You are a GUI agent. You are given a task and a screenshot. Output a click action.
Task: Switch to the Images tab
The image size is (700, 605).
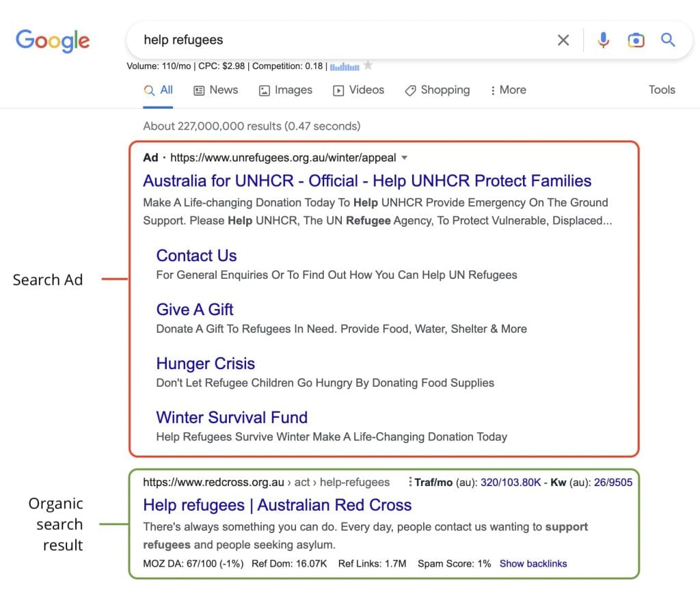pyautogui.click(x=286, y=90)
